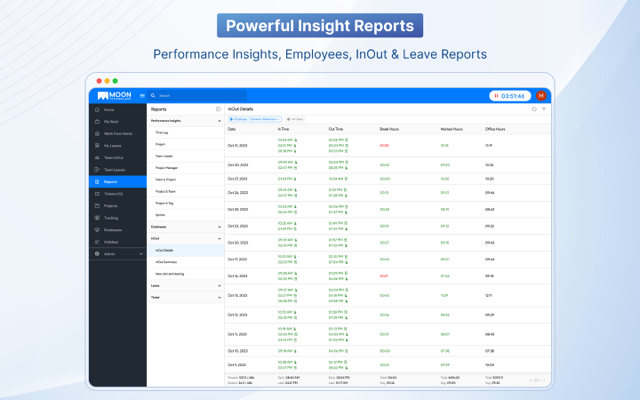Click the All Dates filter chip
The height and width of the screenshot is (400, 640).
click(x=295, y=119)
